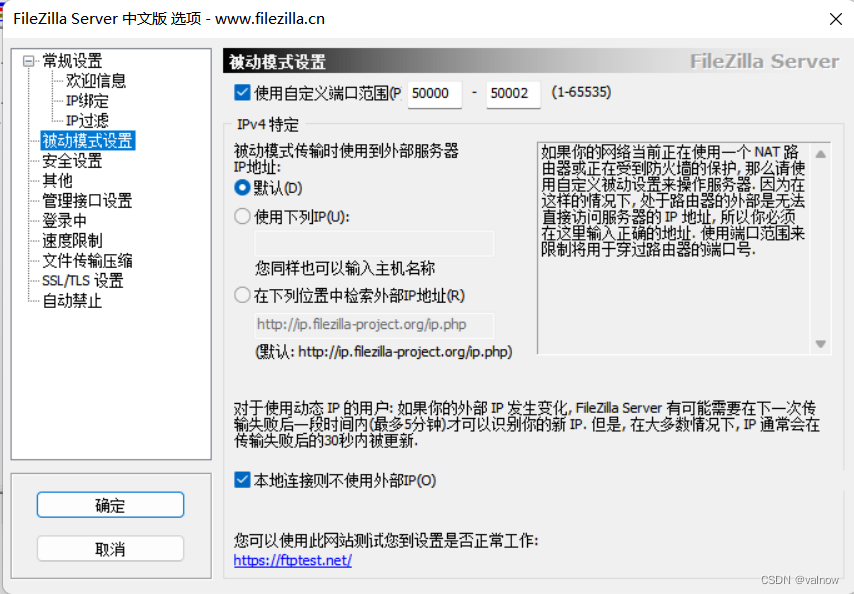The image size is (854, 594).
Task: Toggle 本地连接则不使用外部IP(O) checkbox
Action: [x=242, y=480]
